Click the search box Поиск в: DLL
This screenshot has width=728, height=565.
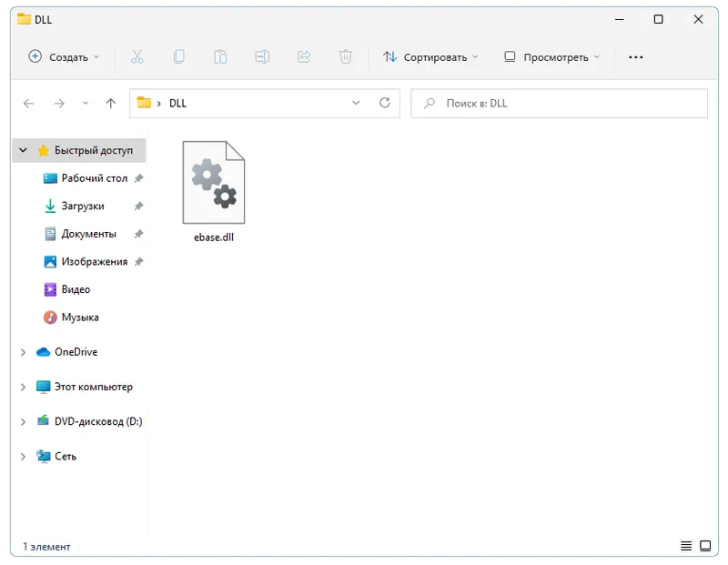click(x=560, y=103)
